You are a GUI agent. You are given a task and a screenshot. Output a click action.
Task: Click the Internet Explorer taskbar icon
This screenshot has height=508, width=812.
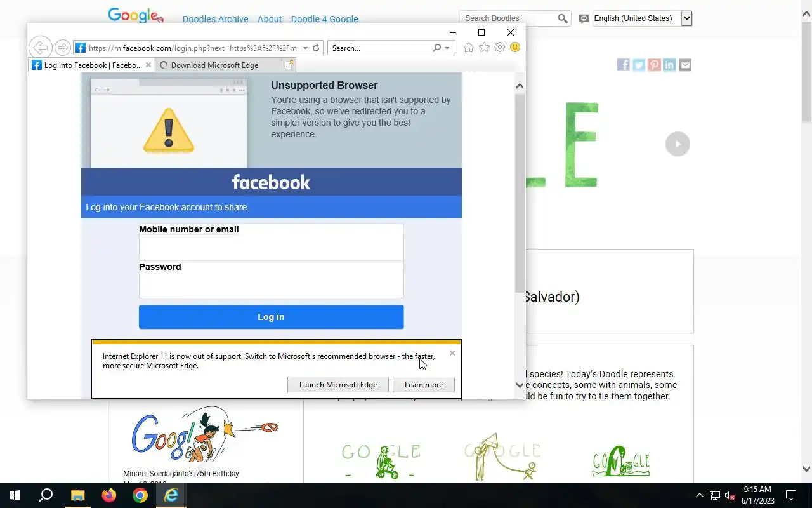[x=171, y=495]
